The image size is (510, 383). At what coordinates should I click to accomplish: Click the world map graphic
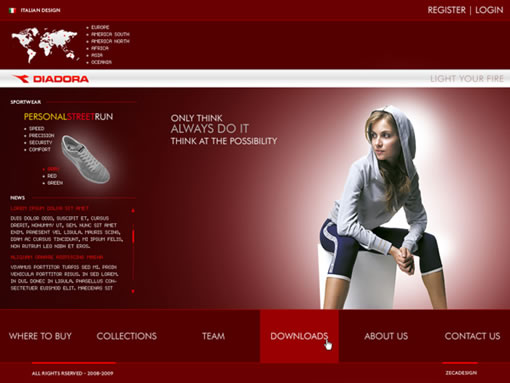pyautogui.click(x=45, y=45)
